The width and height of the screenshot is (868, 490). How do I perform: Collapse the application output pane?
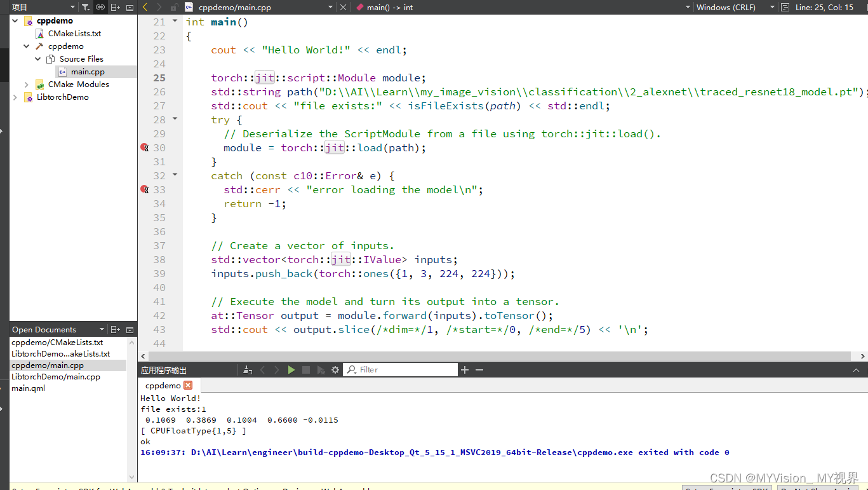pos(857,369)
